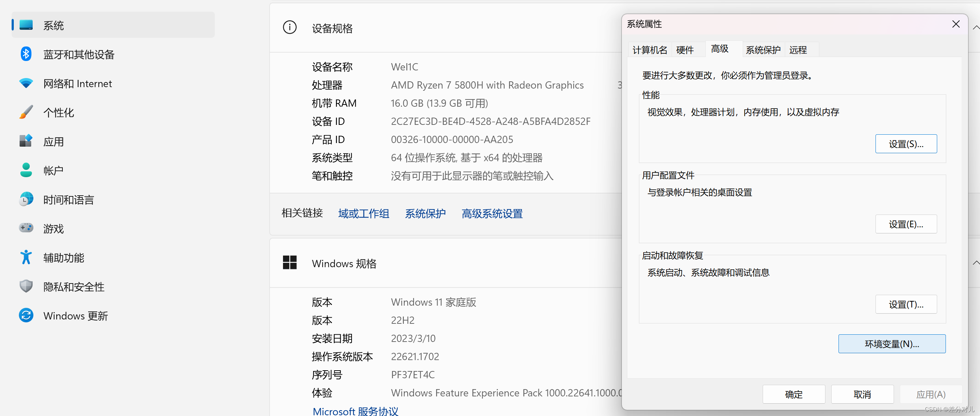Viewport: 980px width, 416px height.
Task: Select 个性化 in sidebar
Action: [x=113, y=112]
